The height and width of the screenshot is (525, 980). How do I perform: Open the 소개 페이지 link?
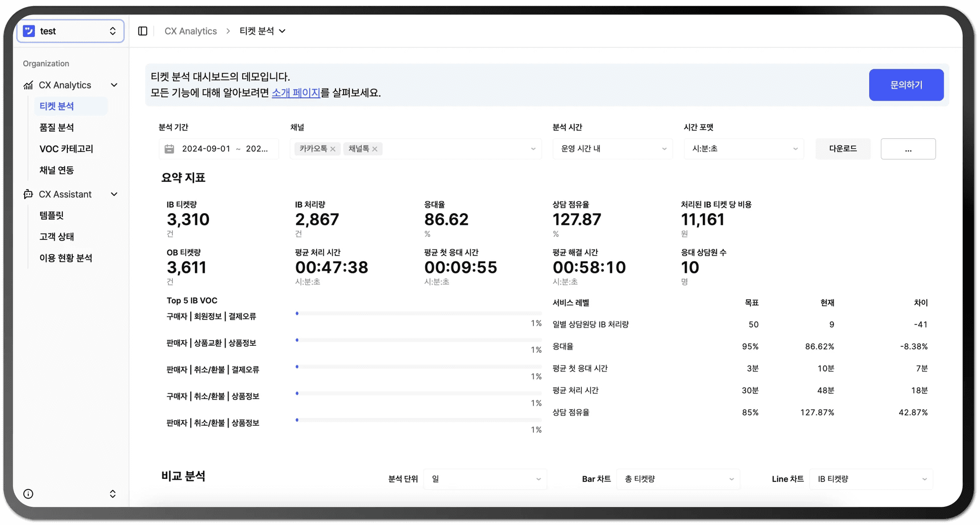click(296, 93)
